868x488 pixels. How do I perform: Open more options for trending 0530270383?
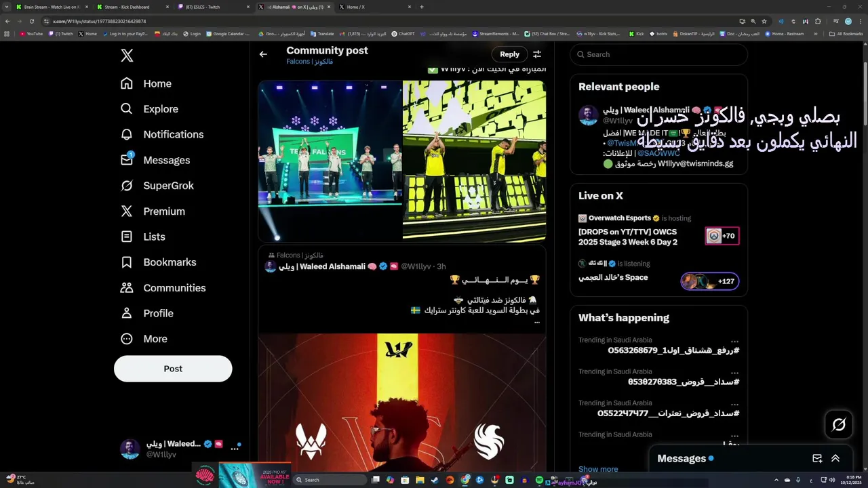coord(734,372)
